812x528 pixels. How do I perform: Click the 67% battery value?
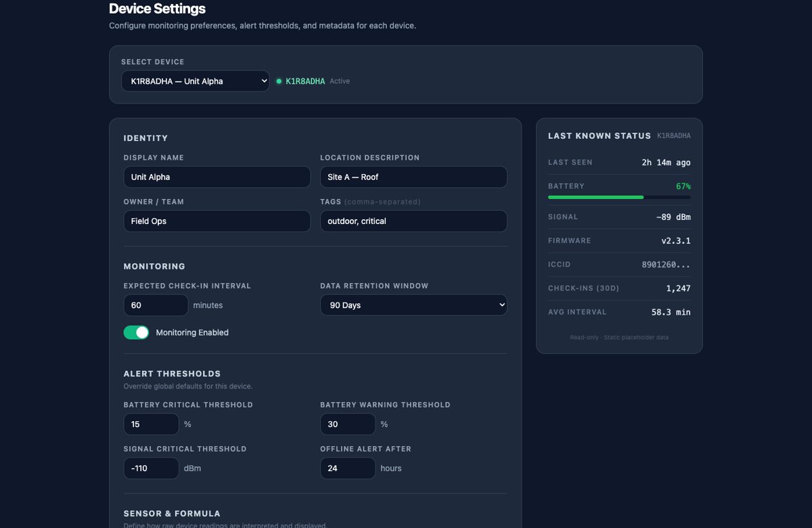point(683,186)
